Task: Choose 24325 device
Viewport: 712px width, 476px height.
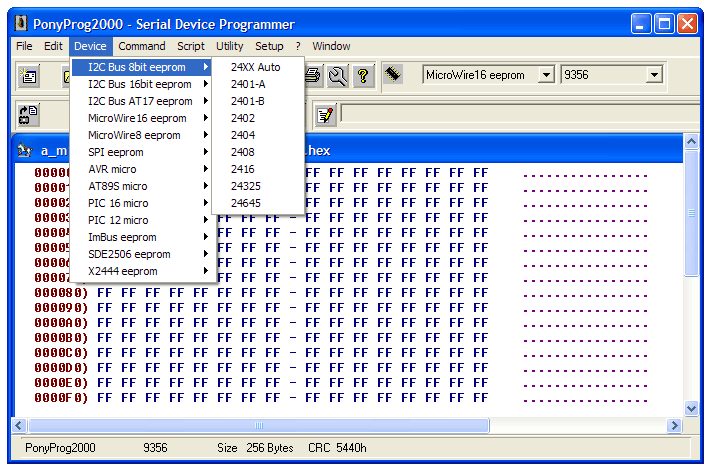Action: click(x=258, y=186)
